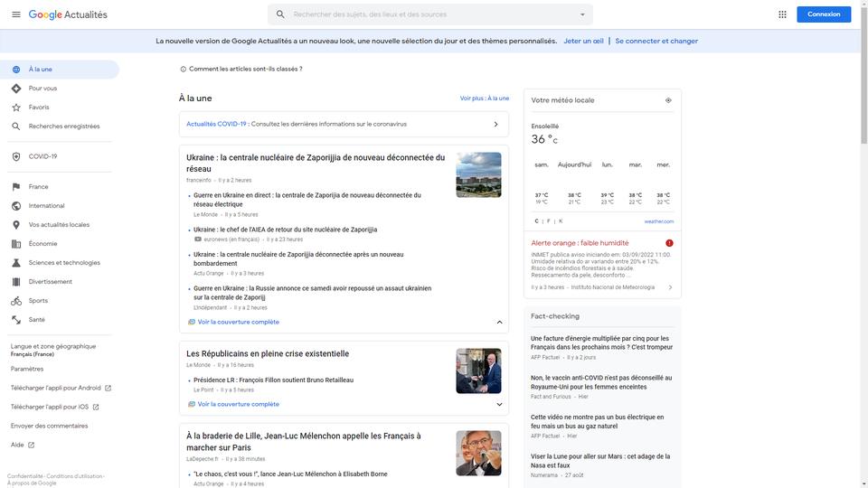The image size is (868, 488).
Task: Click the Divertissement film icon
Action: pyautogui.click(x=16, y=282)
